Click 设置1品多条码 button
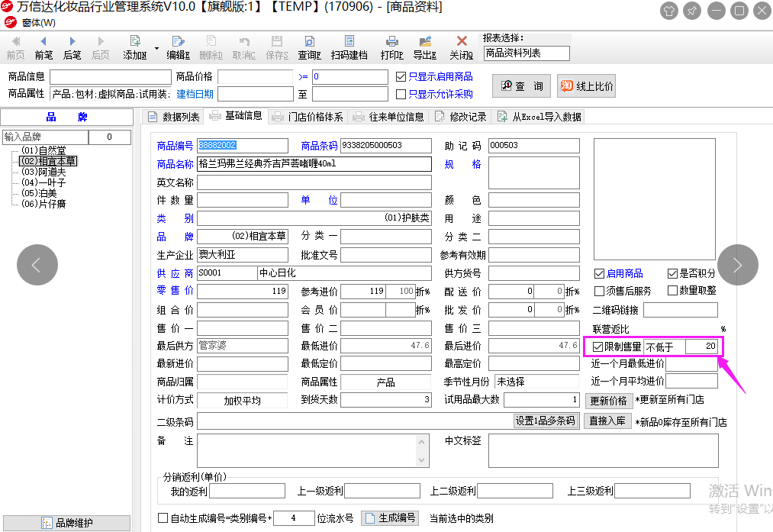The width and height of the screenshot is (773, 532). tap(546, 421)
